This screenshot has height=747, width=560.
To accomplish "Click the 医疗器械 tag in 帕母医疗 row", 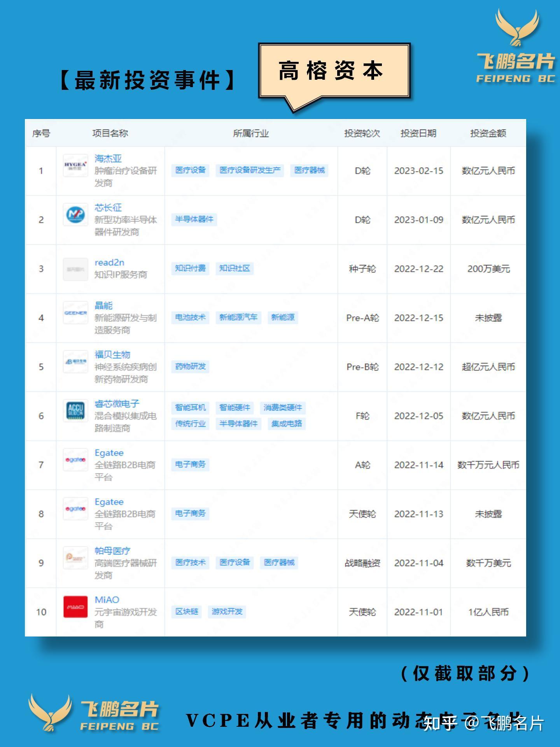I will coord(279,563).
